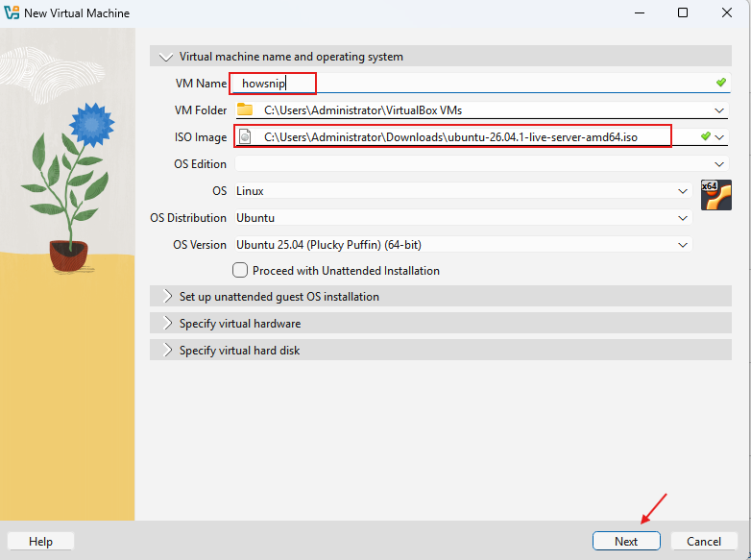This screenshot has height=560, width=751.
Task: Click the yellow folder icon in VM Folder
Action: pyautogui.click(x=245, y=110)
